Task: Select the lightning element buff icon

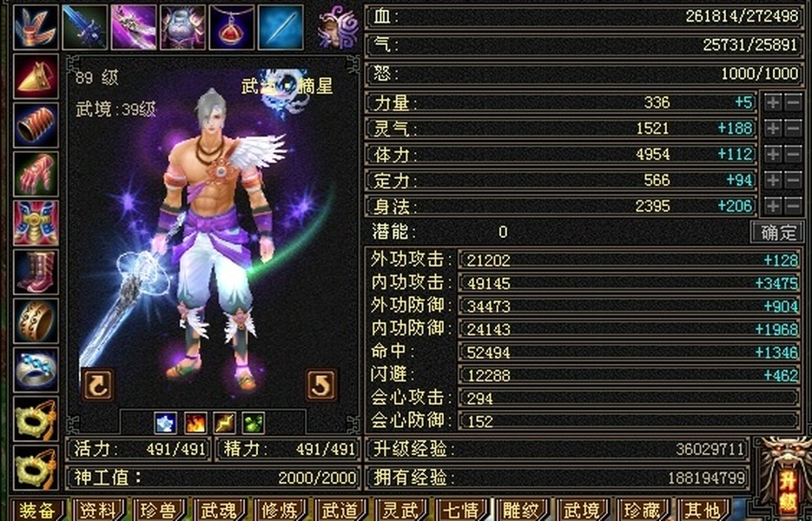Action: pos(225,423)
